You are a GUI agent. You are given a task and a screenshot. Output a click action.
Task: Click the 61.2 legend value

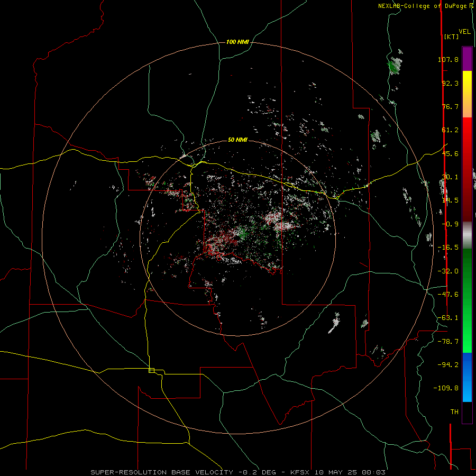(x=450, y=130)
